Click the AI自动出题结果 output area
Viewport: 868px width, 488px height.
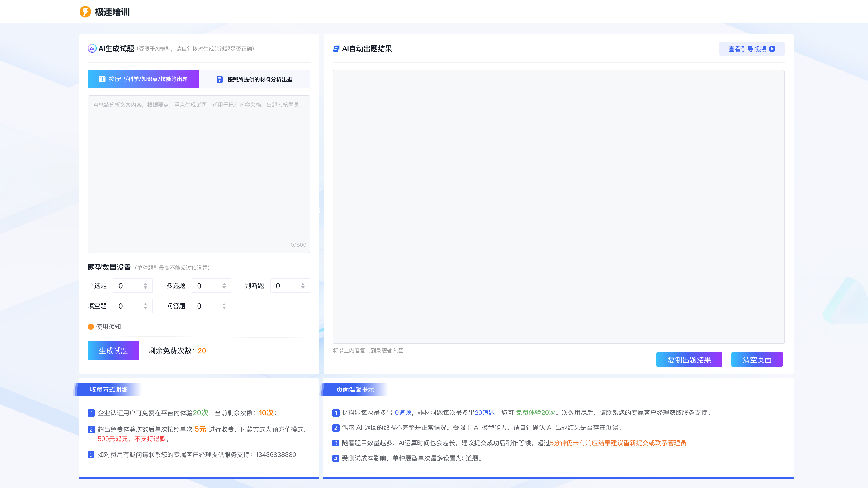[x=559, y=207]
